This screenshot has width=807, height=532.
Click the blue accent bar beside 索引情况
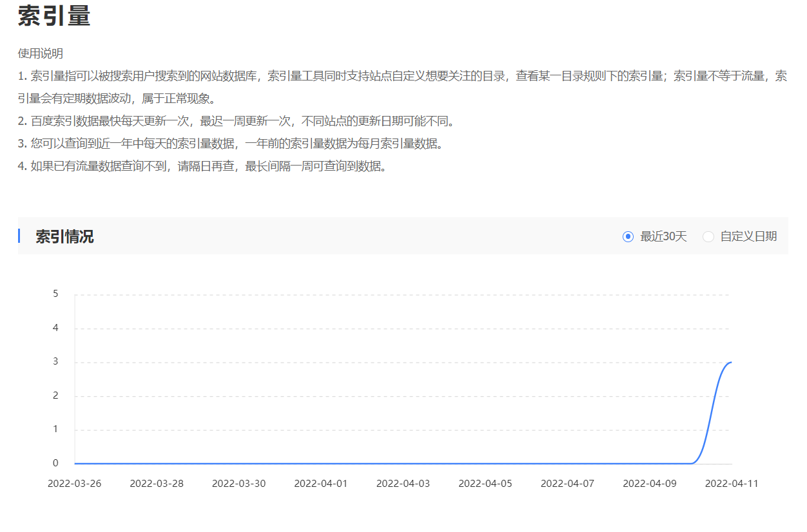pyautogui.click(x=19, y=236)
